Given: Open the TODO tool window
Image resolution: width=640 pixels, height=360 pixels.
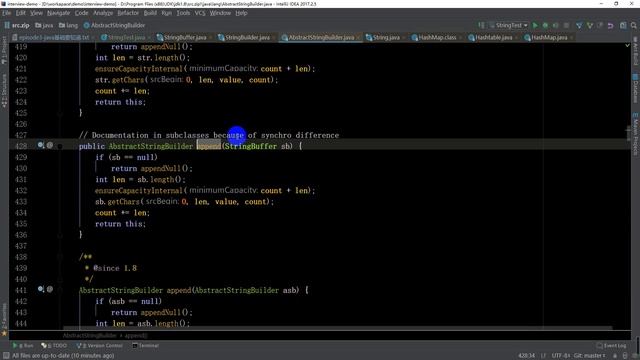Looking at the screenshot, I should click(x=54, y=346).
